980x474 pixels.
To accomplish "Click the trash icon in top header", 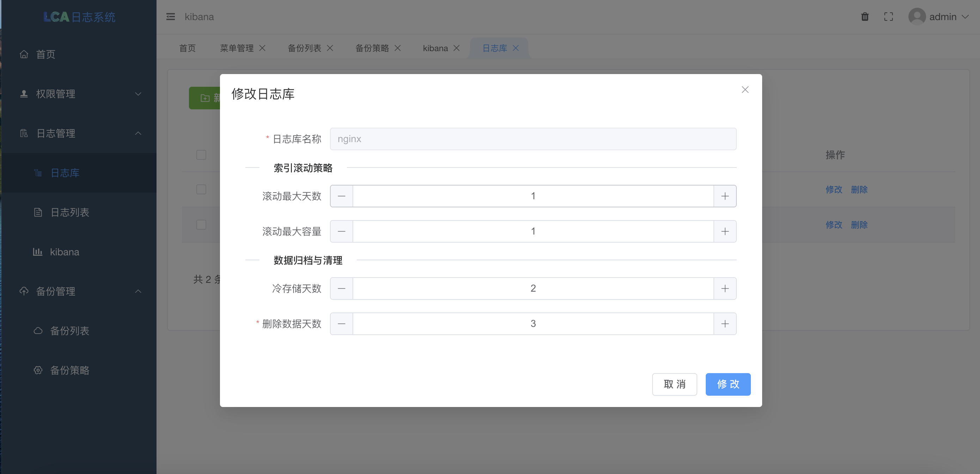I will click(865, 17).
